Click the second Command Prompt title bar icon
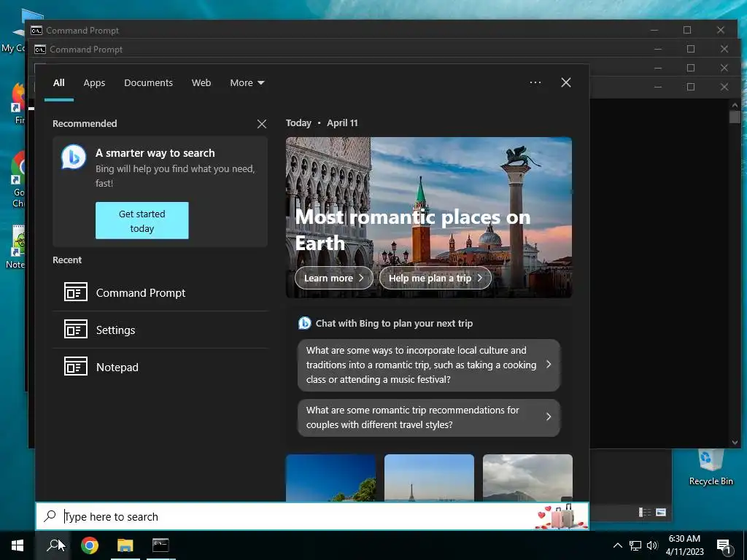 pyautogui.click(x=40, y=50)
